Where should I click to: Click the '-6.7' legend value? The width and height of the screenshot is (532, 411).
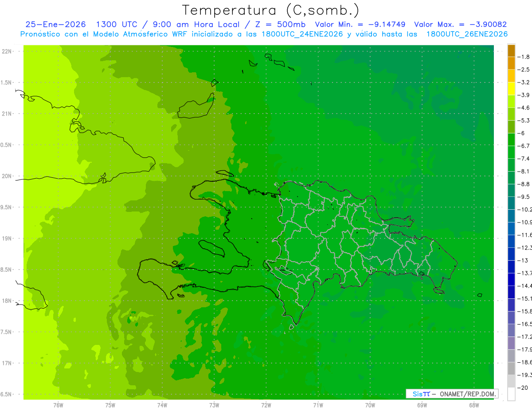[524, 146]
